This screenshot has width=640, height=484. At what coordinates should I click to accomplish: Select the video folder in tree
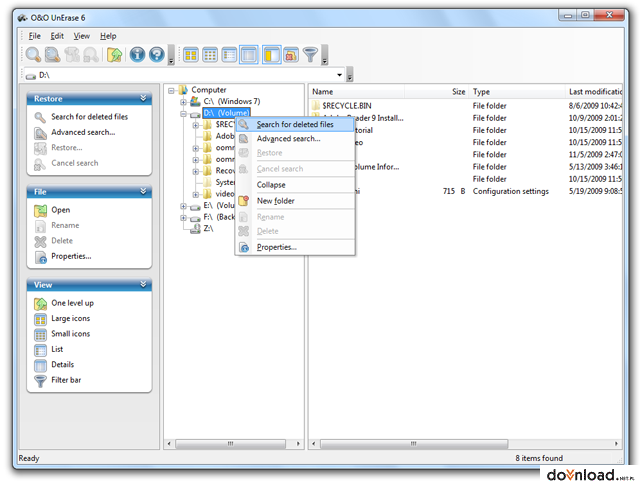coord(224,194)
